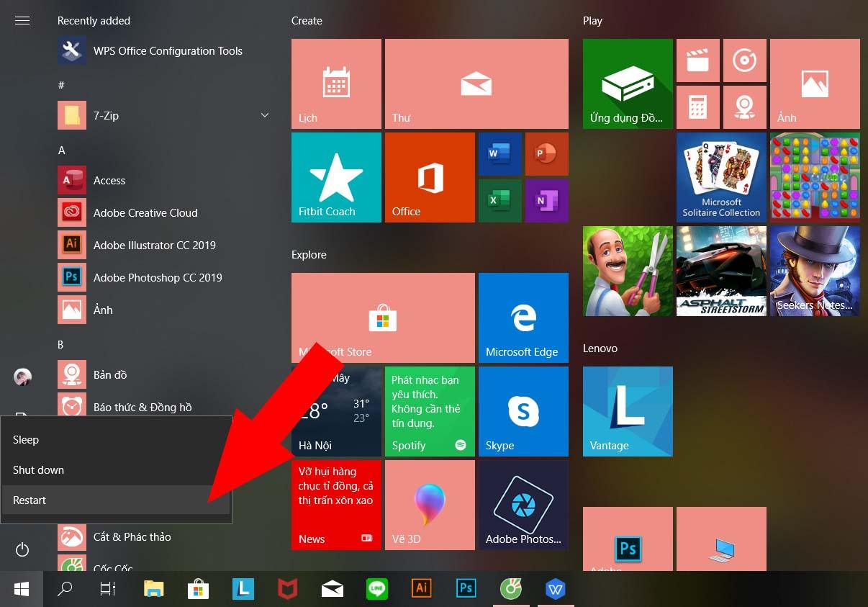Open the Microsoft Edge tile
This screenshot has height=607, width=868.
coord(523,318)
